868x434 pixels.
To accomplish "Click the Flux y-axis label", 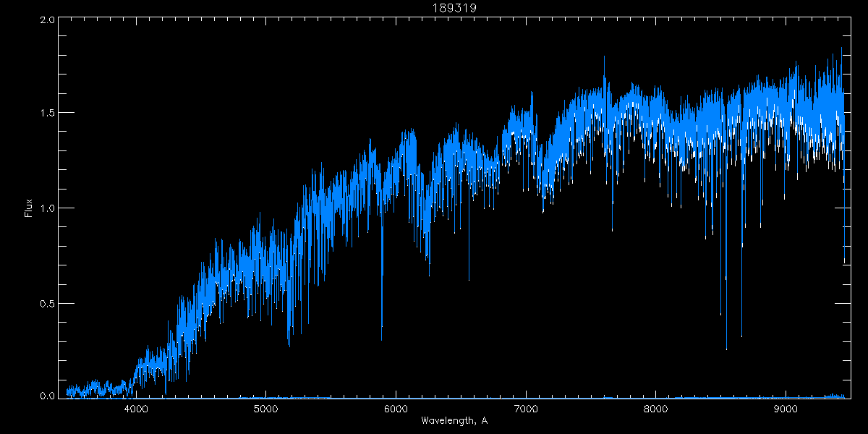I will tap(29, 208).
